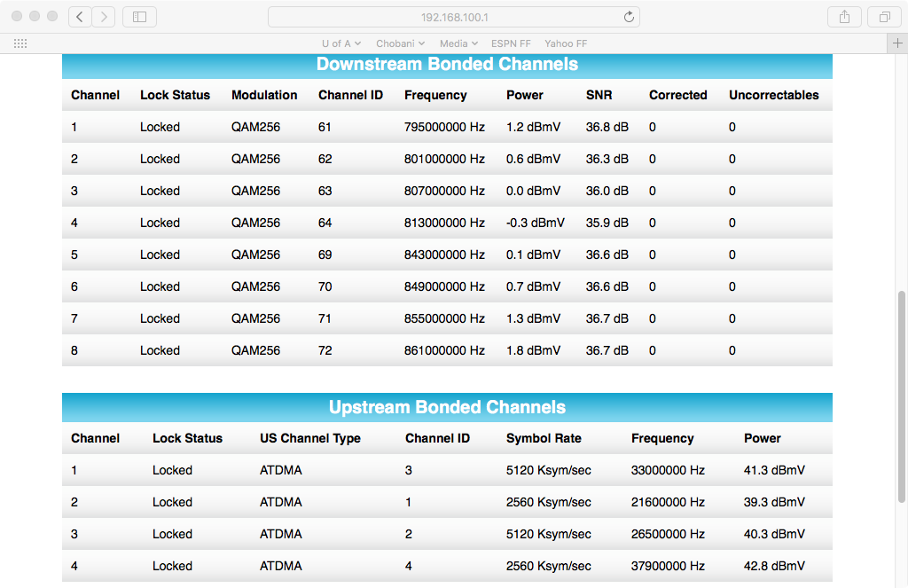Open the Yahoo FF bookmark
The image size is (908, 588).
tap(566, 43)
